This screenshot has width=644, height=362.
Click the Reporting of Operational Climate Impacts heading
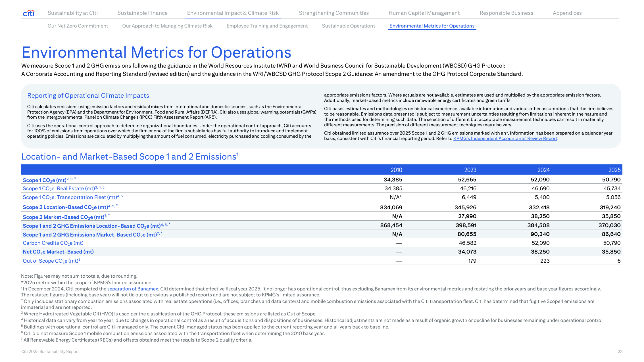[x=88, y=96]
